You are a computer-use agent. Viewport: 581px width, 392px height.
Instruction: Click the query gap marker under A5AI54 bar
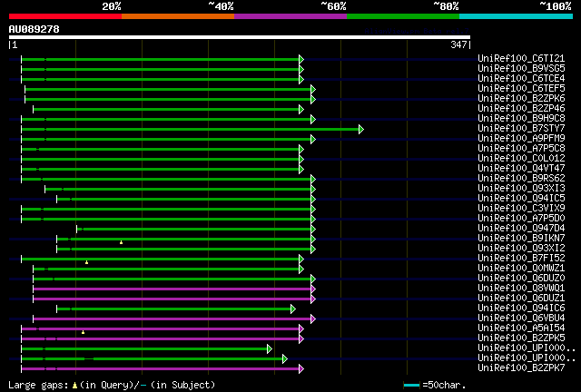[x=83, y=332]
